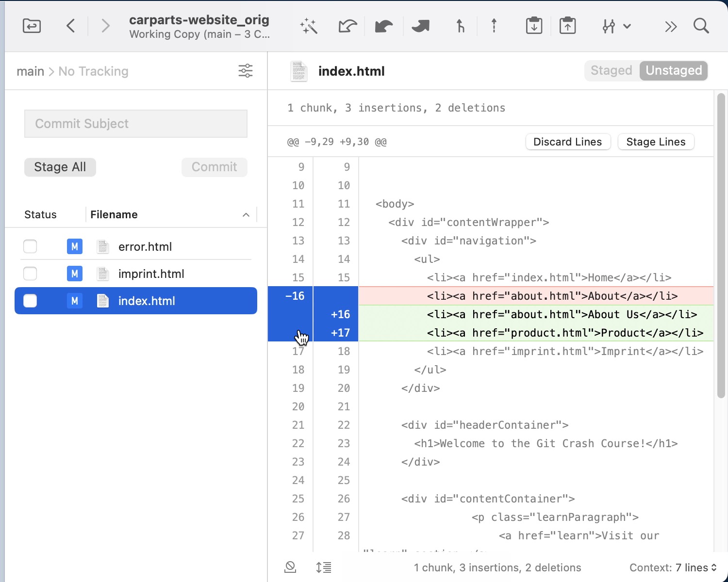Image resolution: width=728 pixels, height=582 pixels.
Task: Focus the Commit Subject field
Action: tap(136, 124)
